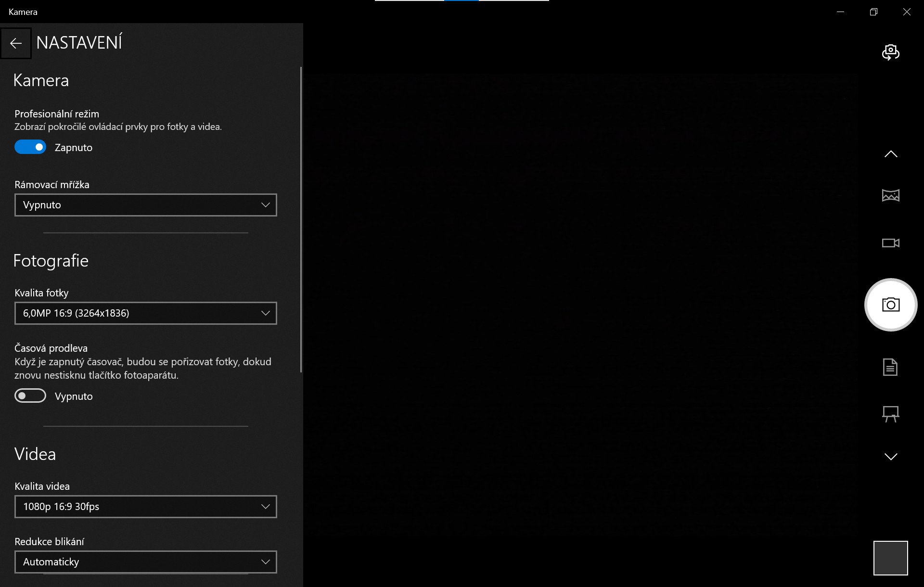Image resolution: width=924 pixels, height=587 pixels.
Task: Enable Časová prodleva toggle
Action: tap(30, 396)
